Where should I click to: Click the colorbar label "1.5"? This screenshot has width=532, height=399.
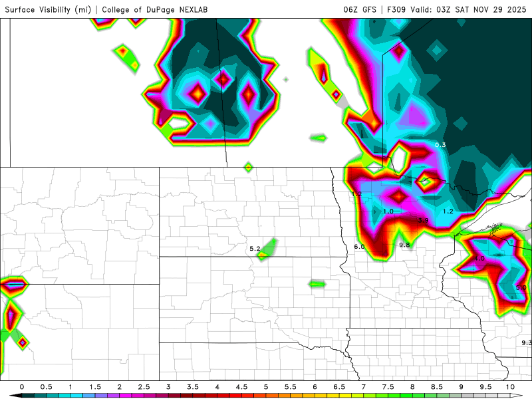(x=95, y=387)
